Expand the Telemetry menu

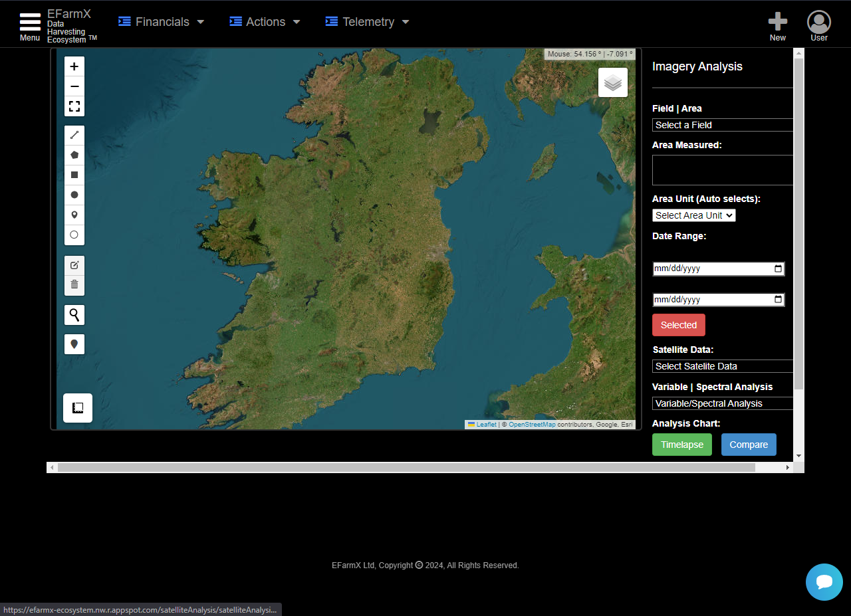[x=368, y=22]
